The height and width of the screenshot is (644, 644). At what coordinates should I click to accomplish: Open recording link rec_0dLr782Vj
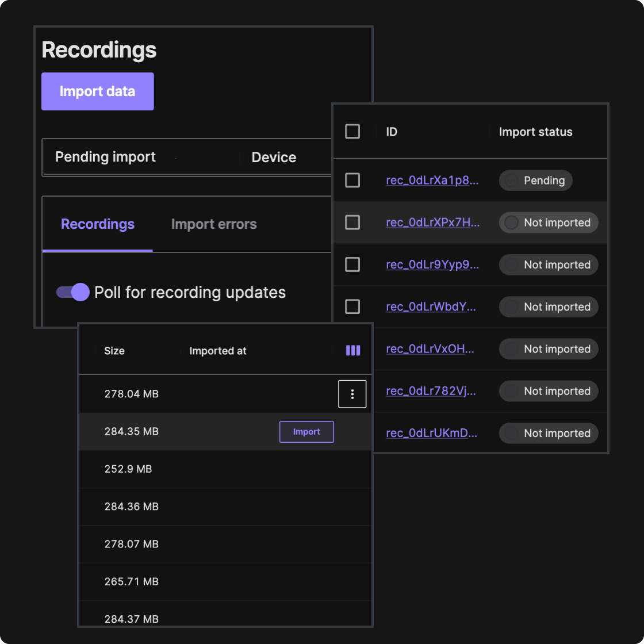(x=431, y=391)
